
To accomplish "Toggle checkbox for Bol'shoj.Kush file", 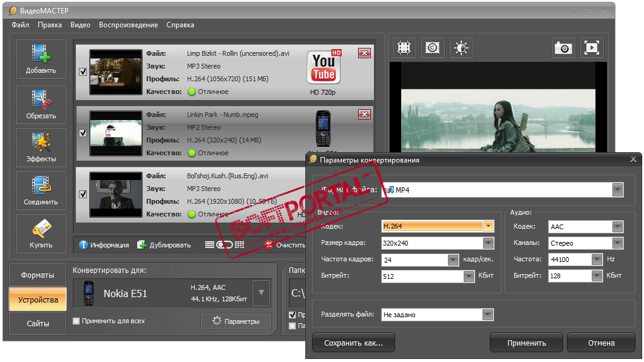I will [83, 194].
